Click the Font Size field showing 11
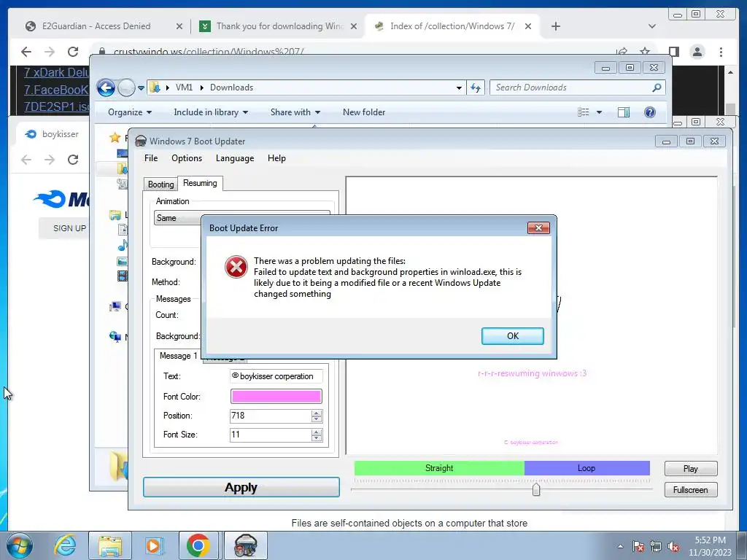 point(271,435)
